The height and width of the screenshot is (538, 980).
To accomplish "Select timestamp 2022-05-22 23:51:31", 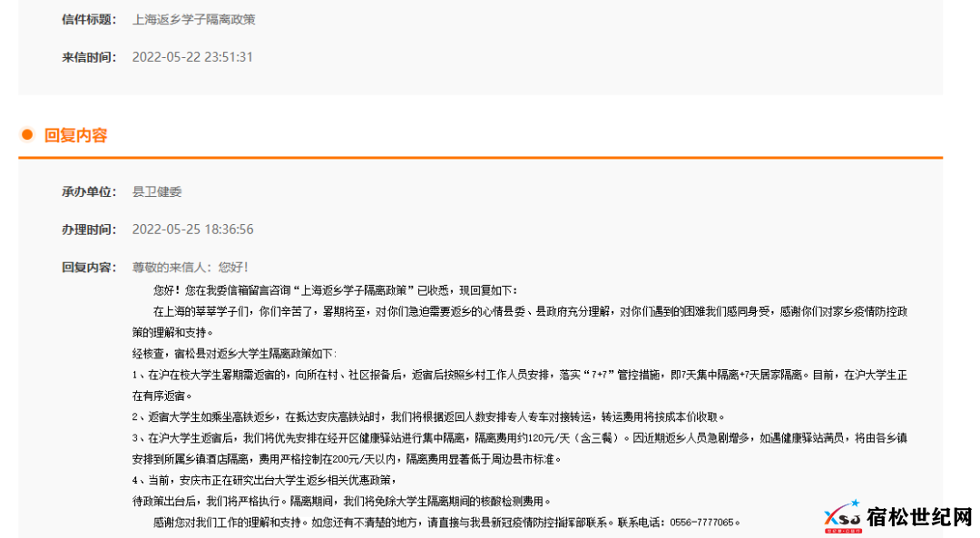I will pos(192,57).
